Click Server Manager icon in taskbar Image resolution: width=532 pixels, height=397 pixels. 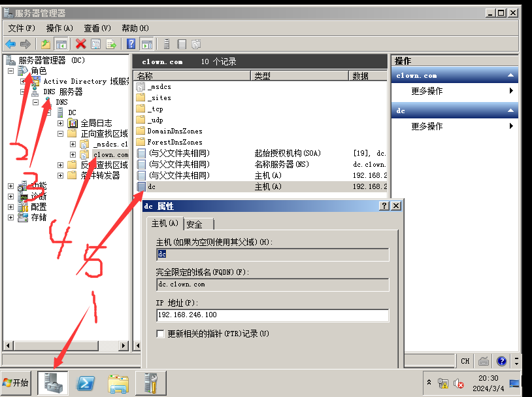pos(53,383)
